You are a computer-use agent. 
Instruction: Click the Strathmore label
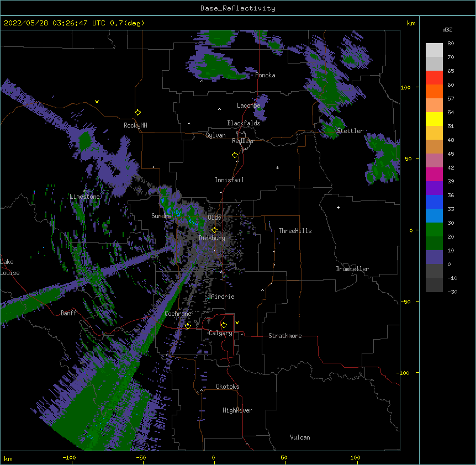click(x=285, y=336)
